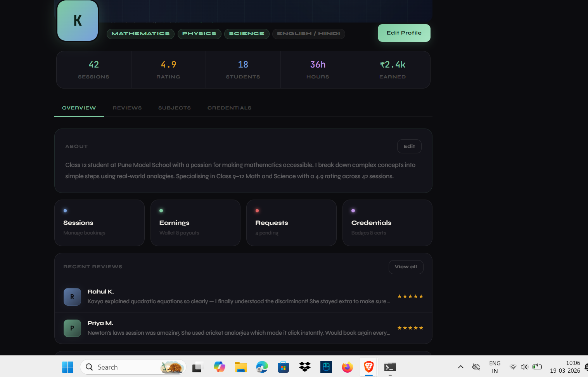Switch to the Brave browser on the taskbar
Viewport: 588px width, 377px height.
[x=369, y=367]
